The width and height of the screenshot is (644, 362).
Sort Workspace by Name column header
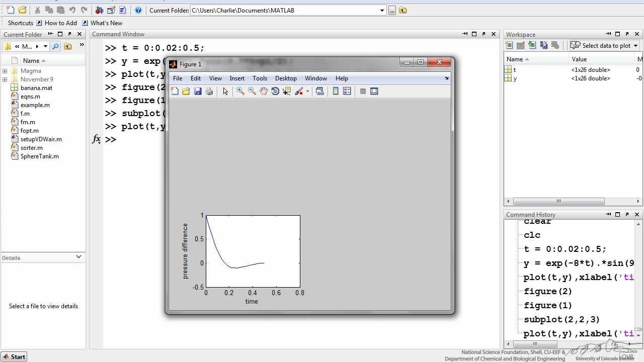(x=536, y=59)
